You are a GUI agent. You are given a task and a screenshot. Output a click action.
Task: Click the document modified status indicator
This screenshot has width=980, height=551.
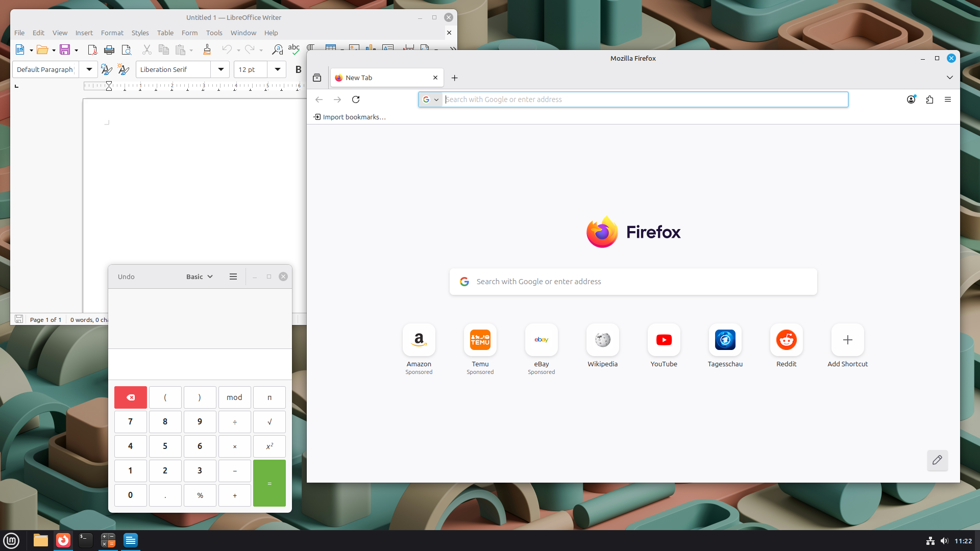[x=19, y=319]
